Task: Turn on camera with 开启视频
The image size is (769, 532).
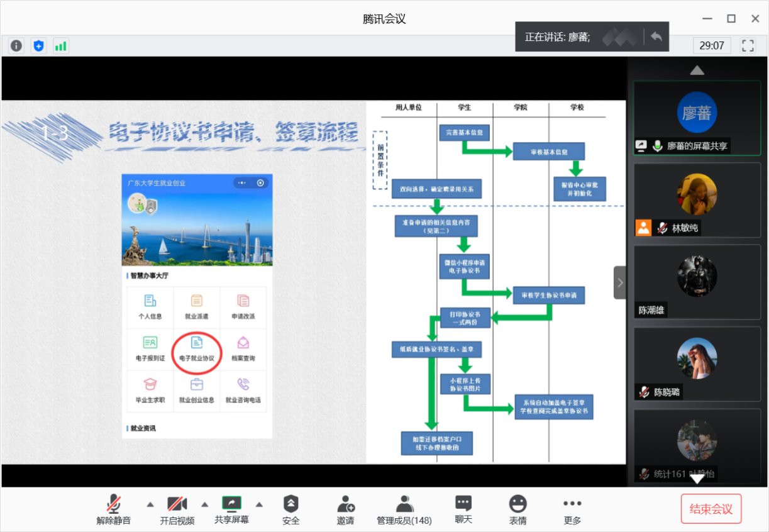Action: pos(177,509)
